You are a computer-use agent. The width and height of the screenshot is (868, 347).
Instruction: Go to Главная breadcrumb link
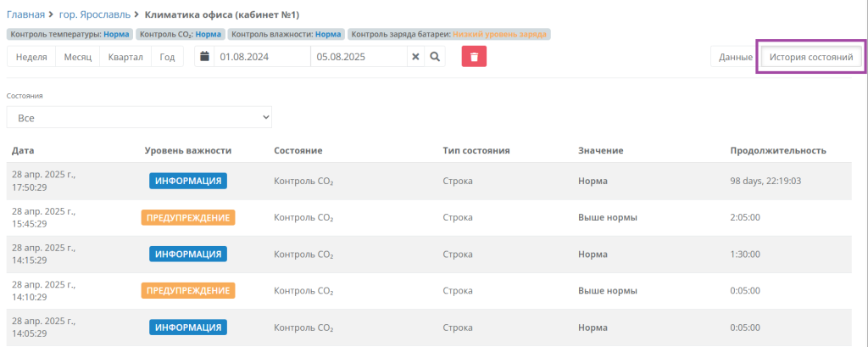[26, 15]
